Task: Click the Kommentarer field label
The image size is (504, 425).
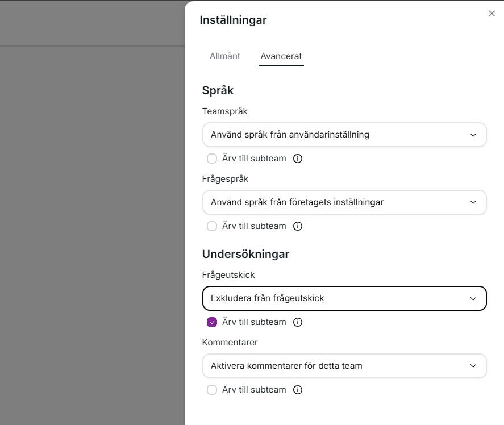Action: tap(230, 343)
